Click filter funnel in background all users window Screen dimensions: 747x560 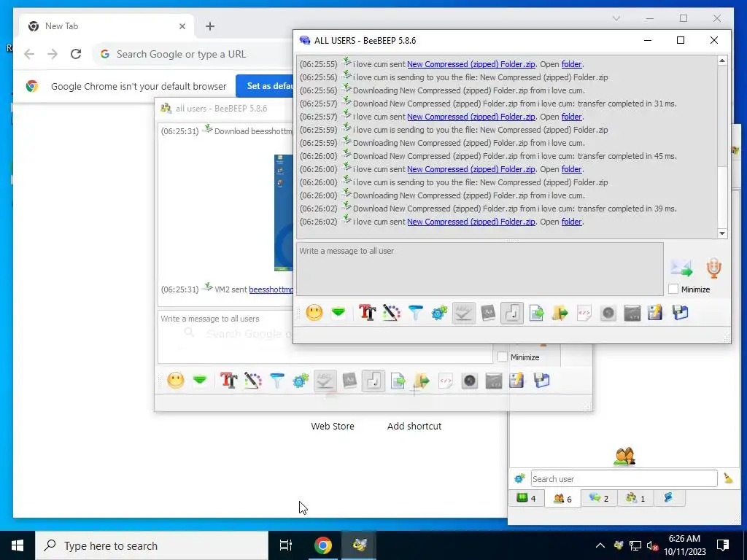[x=276, y=381]
